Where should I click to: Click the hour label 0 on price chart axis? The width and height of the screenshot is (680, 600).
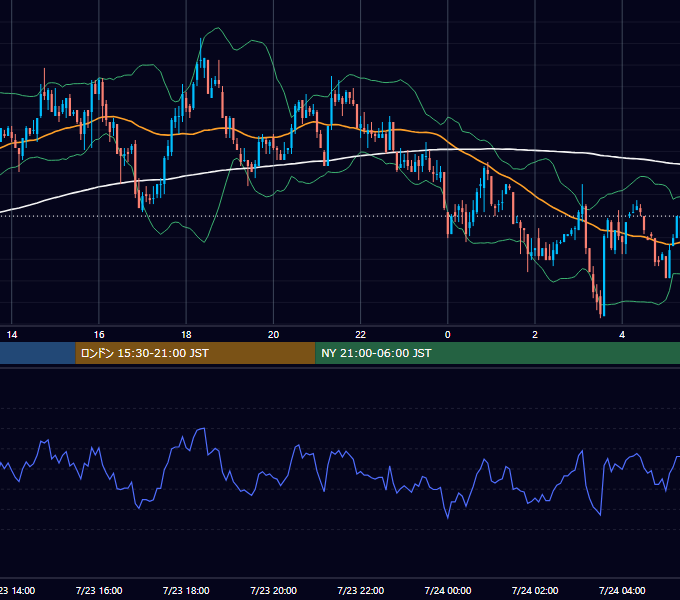click(x=448, y=334)
